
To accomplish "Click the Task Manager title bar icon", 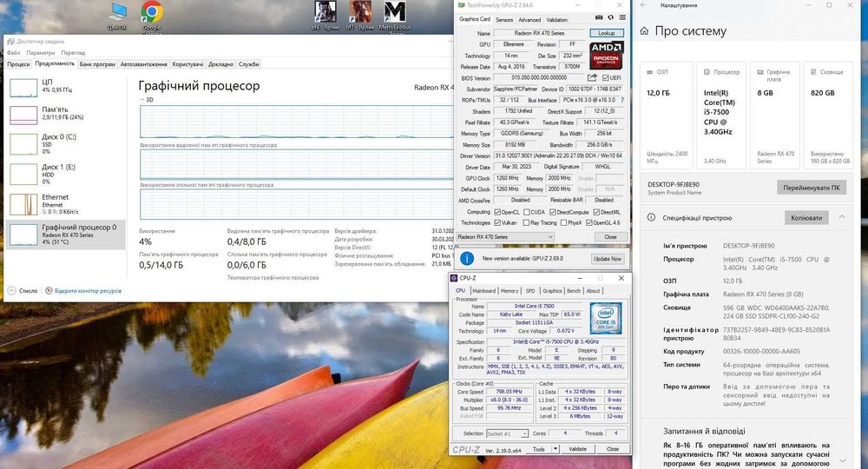I will [x=11, y=42].
